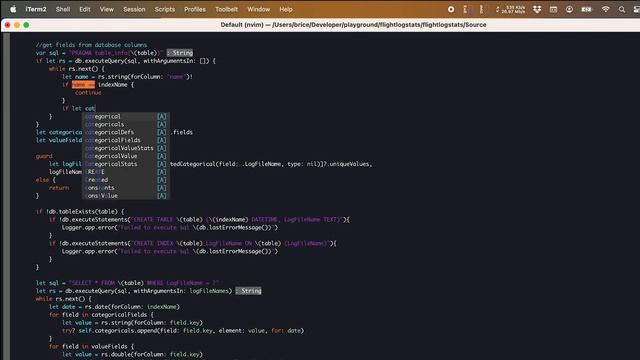Close the iTerm2 window
The width and height of the screenshot is (640, 360).
tap(7, 25)
